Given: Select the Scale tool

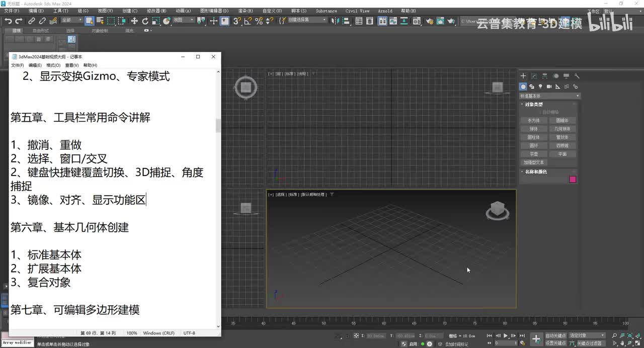Looking at the screenshot, I should pos(156,21).
